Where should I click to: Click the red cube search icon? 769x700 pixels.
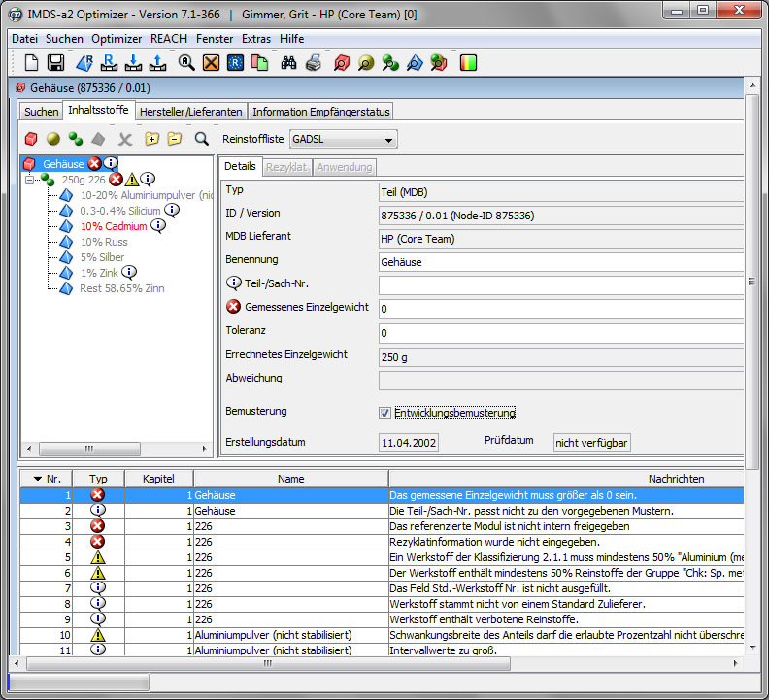342,63
